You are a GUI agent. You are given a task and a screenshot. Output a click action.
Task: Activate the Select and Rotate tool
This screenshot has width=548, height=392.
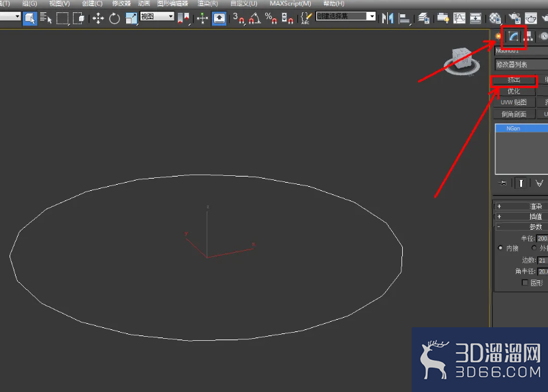coord(115,18)
